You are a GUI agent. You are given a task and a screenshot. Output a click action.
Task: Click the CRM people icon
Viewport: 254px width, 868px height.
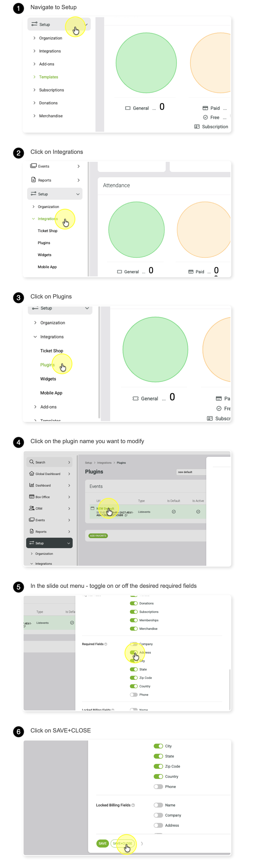pos(32,508)
